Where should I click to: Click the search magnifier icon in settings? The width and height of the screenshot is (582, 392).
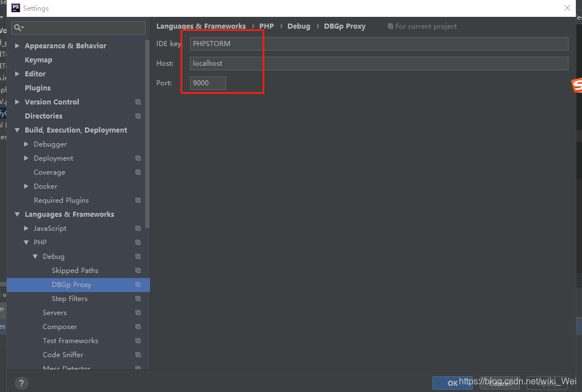point(18,28)
